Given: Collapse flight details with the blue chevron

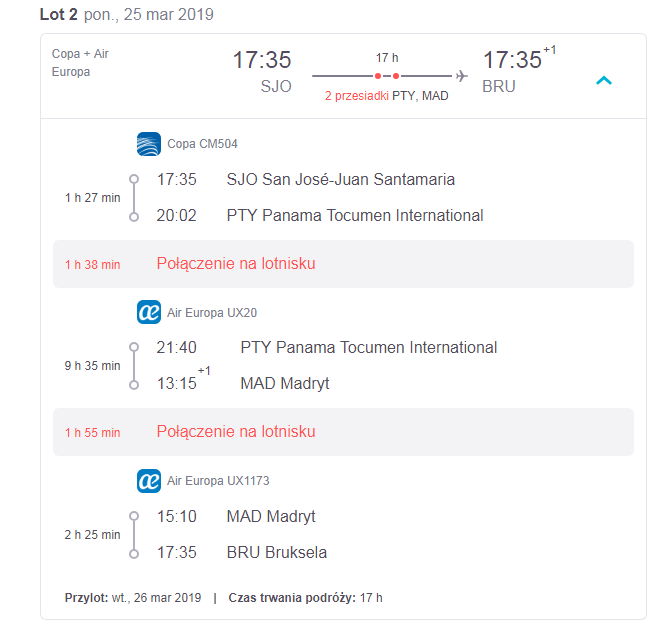Looking at the screenshot, I should pos(604,81).
